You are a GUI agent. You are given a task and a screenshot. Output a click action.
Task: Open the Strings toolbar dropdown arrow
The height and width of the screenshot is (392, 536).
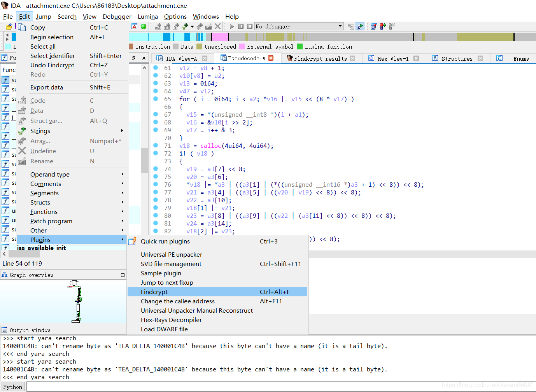[192, 26]
